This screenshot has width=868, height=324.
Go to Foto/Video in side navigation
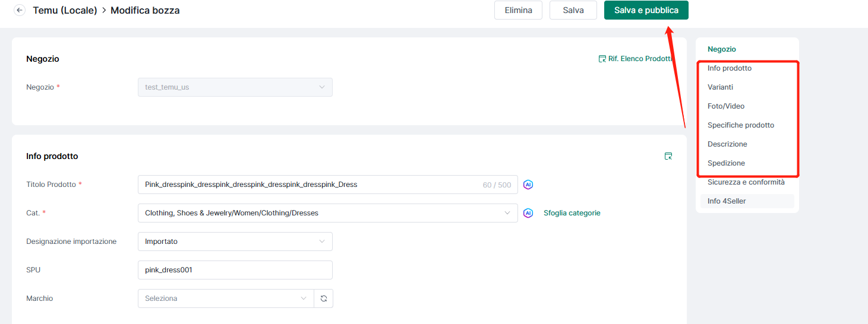click(x=725, y=106)
